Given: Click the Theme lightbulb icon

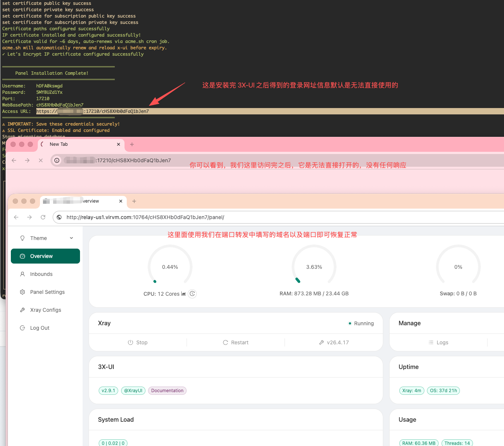Looking at the screenshot, I should (x=22, y=238).
